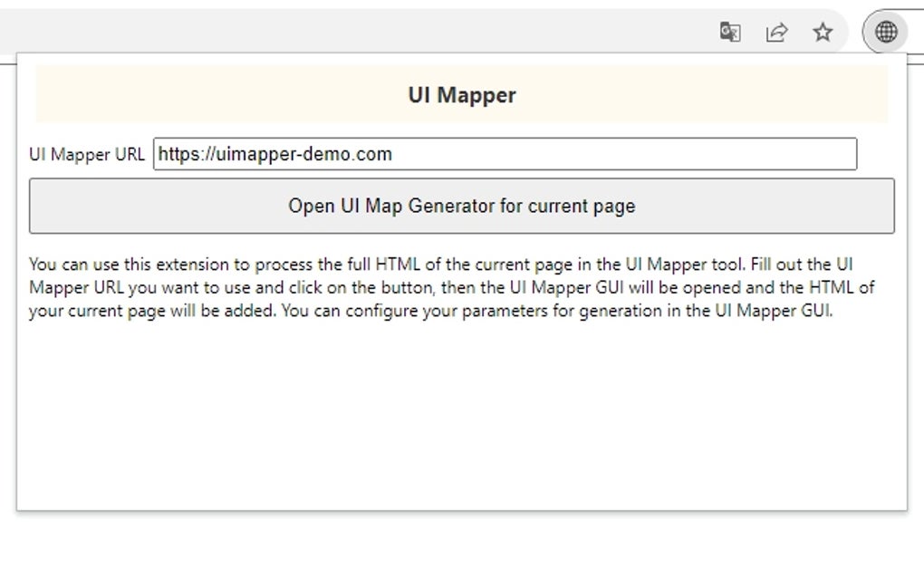Screen dimensions: 924x578
Task: Click the yellow header of the popup
Action: (x=461, y=94)
